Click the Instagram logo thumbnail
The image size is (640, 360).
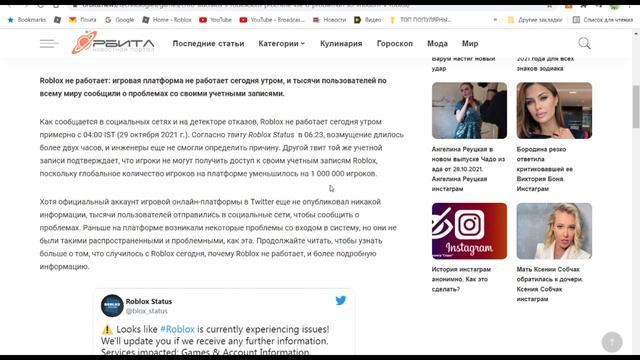pos(469,231)
